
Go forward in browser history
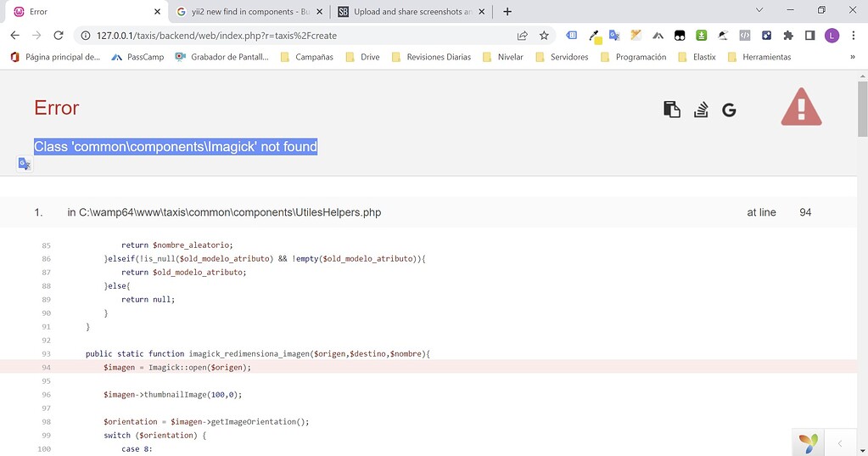click(x=36, y=36)
